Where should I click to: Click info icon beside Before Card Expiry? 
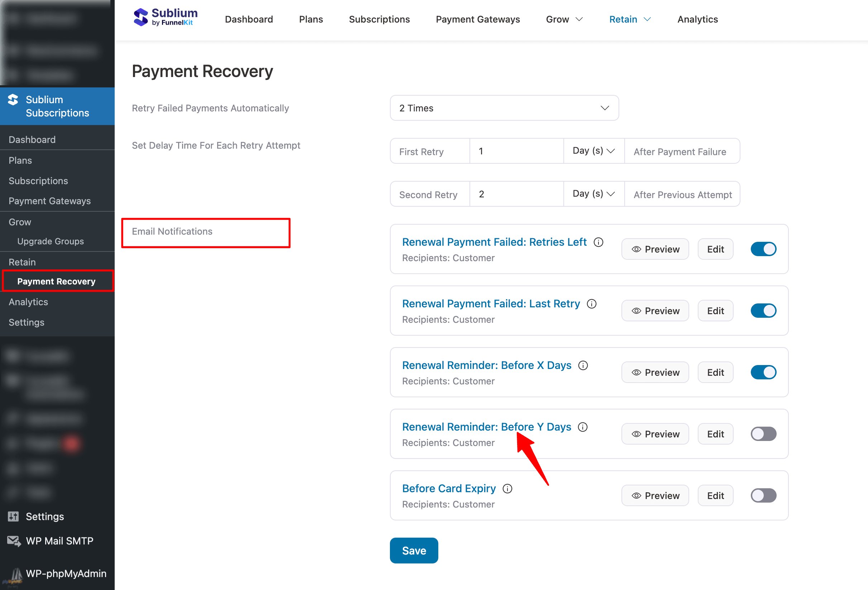click(x=507, y=489)
